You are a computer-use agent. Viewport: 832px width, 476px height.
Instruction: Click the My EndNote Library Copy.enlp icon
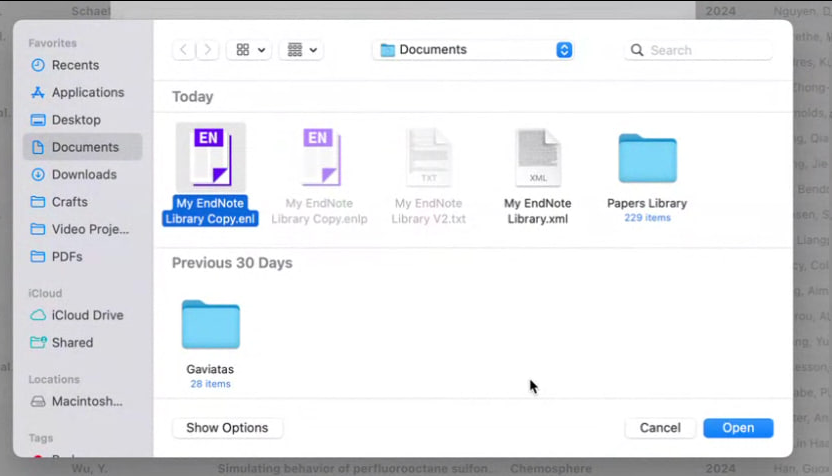coord(319,157)
